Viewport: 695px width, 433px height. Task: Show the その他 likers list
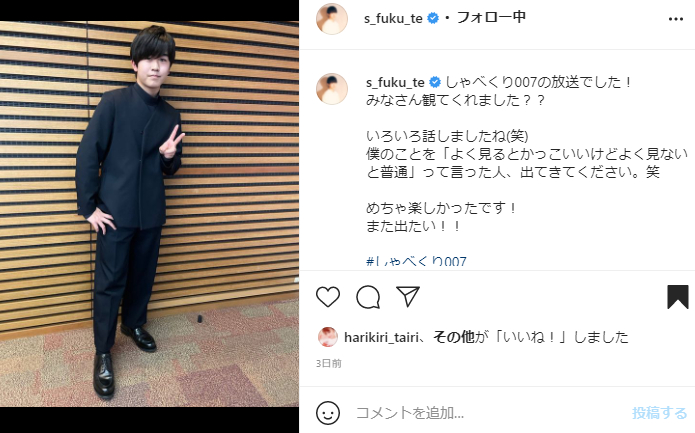pos(453,337)
